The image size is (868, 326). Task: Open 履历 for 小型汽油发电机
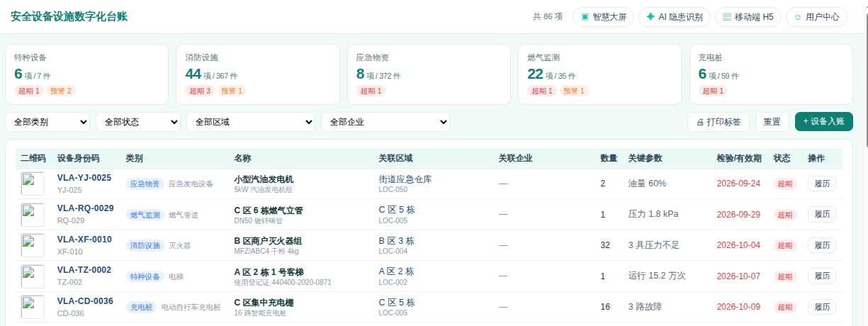[822, 184]
